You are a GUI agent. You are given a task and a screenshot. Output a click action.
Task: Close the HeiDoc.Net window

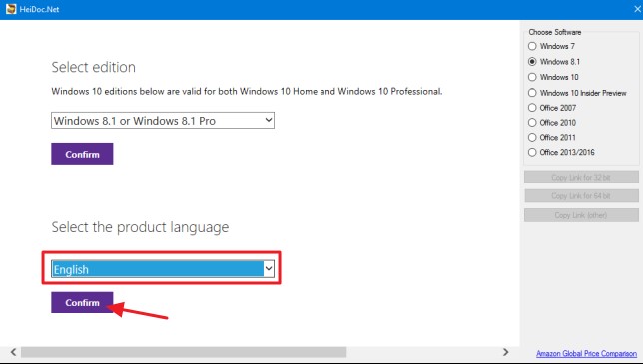point(638,9)
